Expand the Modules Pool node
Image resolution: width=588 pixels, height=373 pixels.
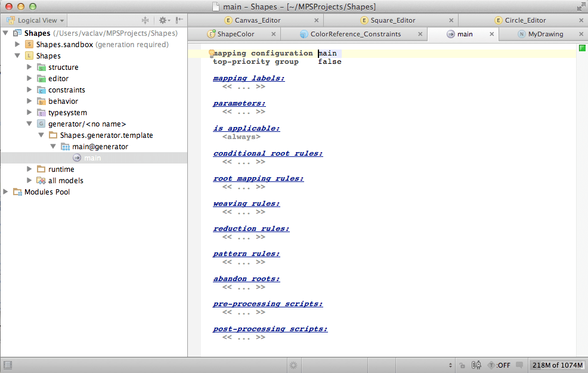pos(6,192)
